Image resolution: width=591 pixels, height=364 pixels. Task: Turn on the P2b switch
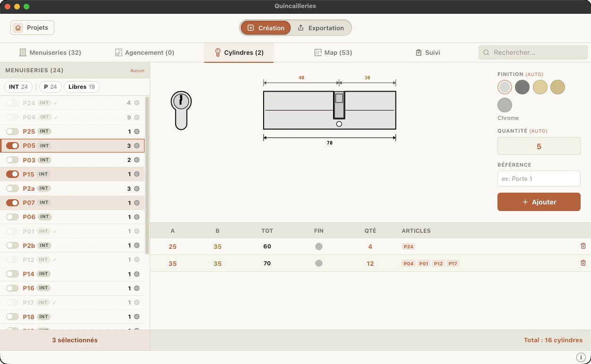[x=13, y=245]
